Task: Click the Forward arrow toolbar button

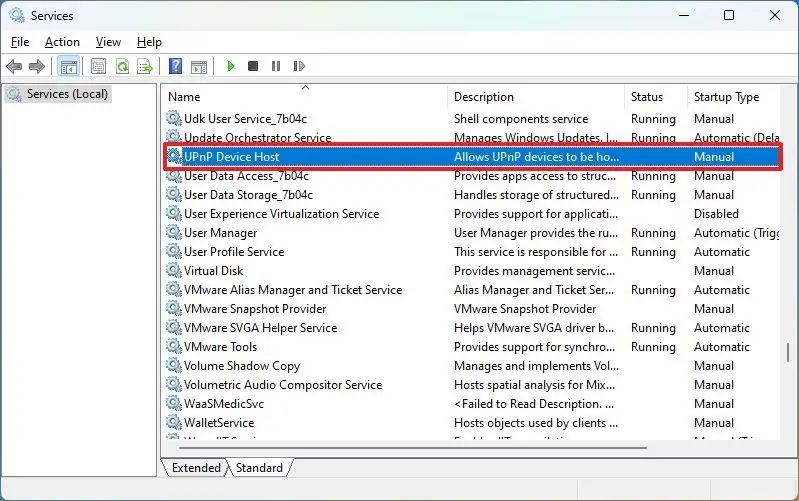Action: (x=37, y=66)
